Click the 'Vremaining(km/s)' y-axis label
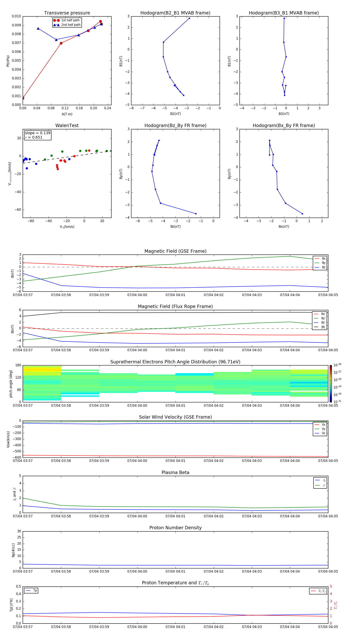 coord(10,173)
